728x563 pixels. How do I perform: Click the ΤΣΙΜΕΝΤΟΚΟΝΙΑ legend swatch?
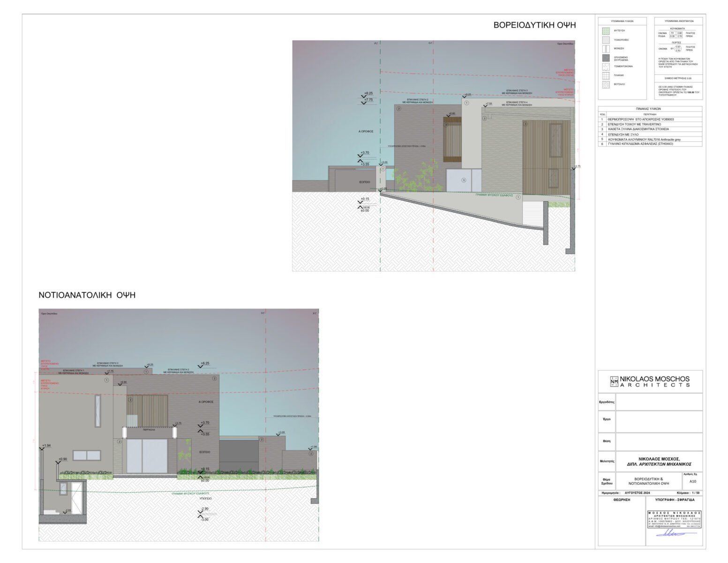coord(606,67)
